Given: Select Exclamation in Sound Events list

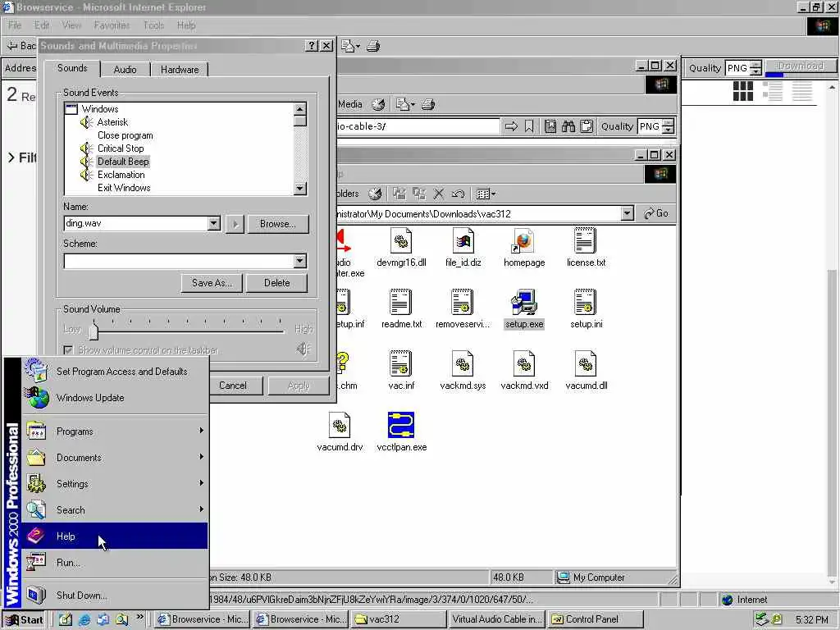Looking at the screenshot, I should (121, 175).
